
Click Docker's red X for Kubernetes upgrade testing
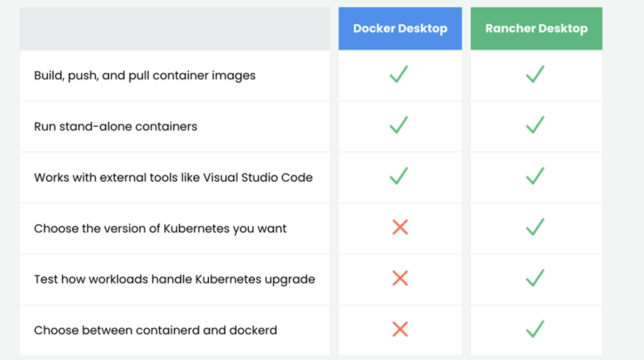(400, 278)
